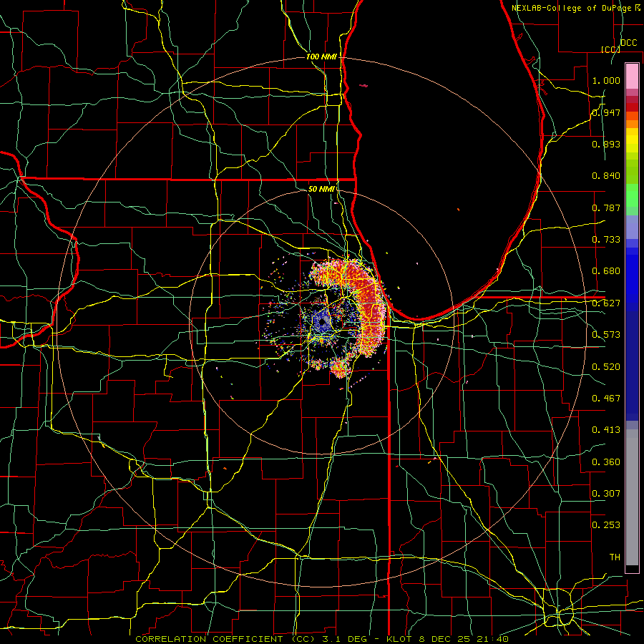Click the 0.680 scale value

pos(606,271)
